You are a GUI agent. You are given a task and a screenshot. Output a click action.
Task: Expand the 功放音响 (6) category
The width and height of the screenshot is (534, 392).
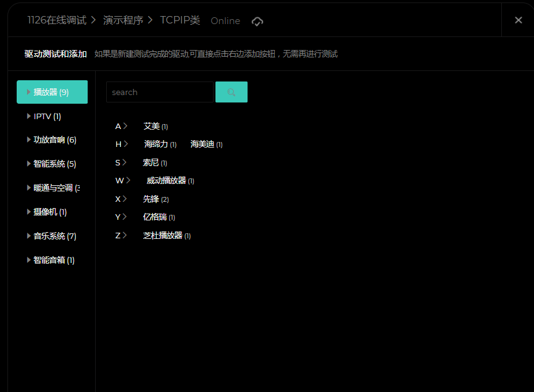click(x=54, y=140)
